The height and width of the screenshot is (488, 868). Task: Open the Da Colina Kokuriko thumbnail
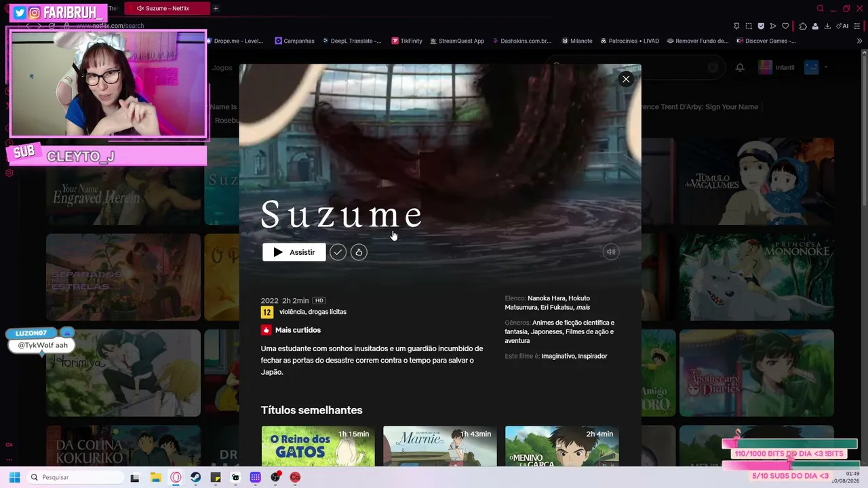[x=123, y=446]
